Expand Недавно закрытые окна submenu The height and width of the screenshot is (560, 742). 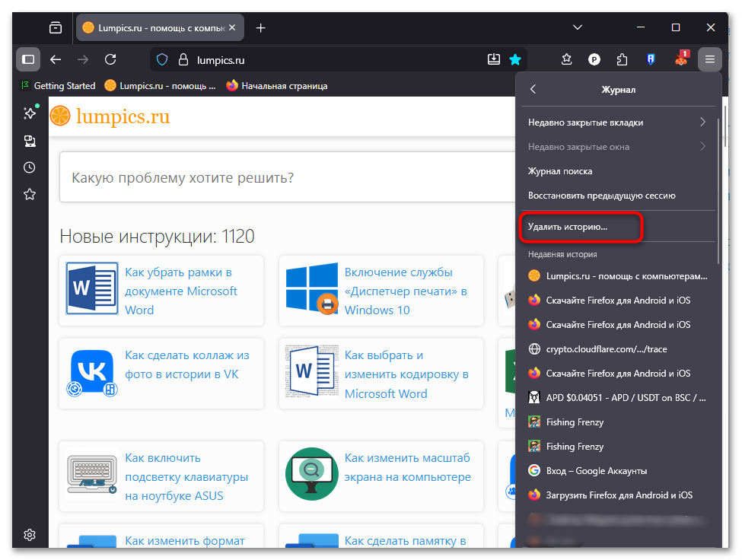point(618,147)
